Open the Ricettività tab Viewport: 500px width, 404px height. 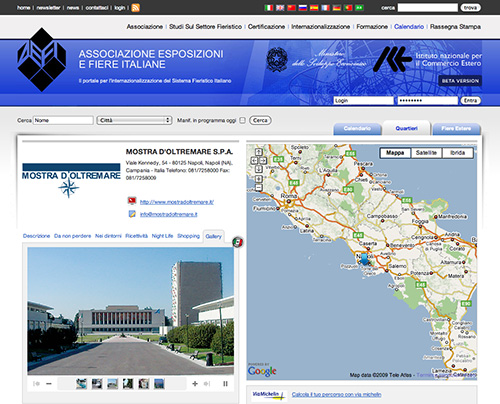pyautogui.click(x=136, y=236)
